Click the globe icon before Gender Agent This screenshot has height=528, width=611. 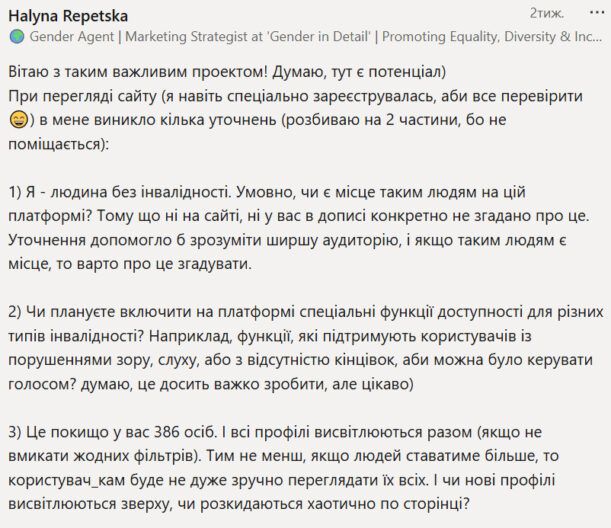[x=16, y=37]
